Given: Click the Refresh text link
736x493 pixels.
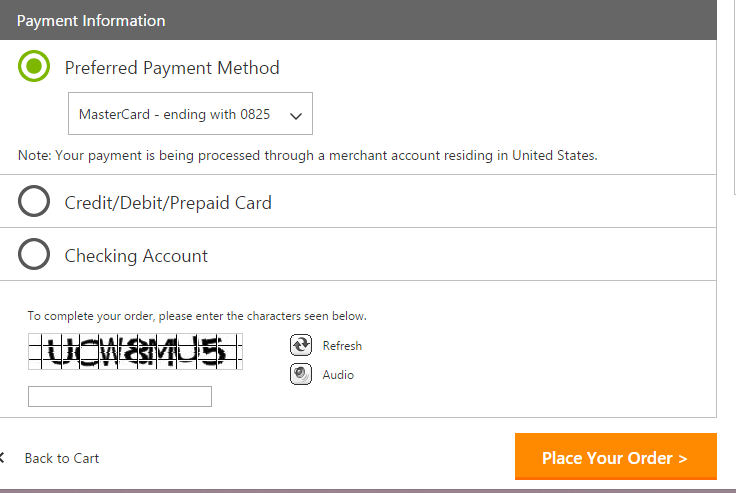Looking at the screenshot, I should click(342, 346).
